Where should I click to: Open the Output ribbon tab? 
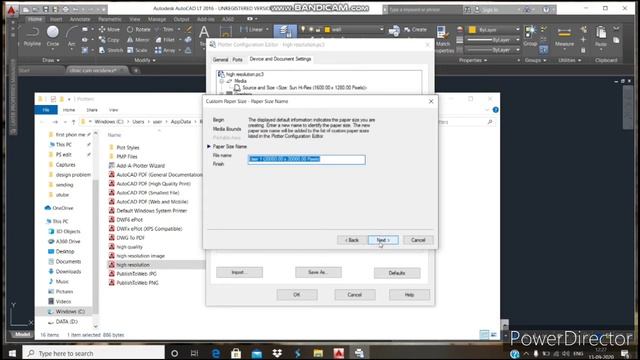181,19
